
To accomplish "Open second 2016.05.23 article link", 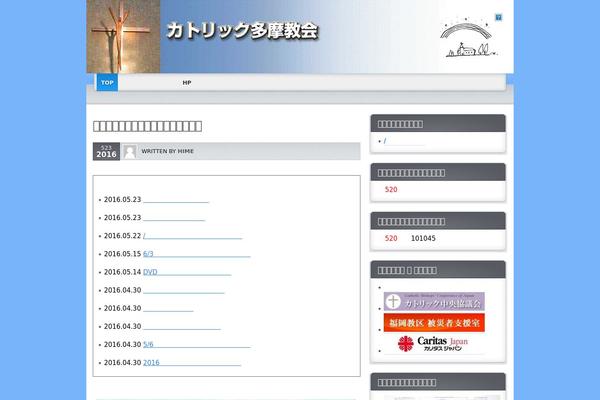I will pos(174,217).
